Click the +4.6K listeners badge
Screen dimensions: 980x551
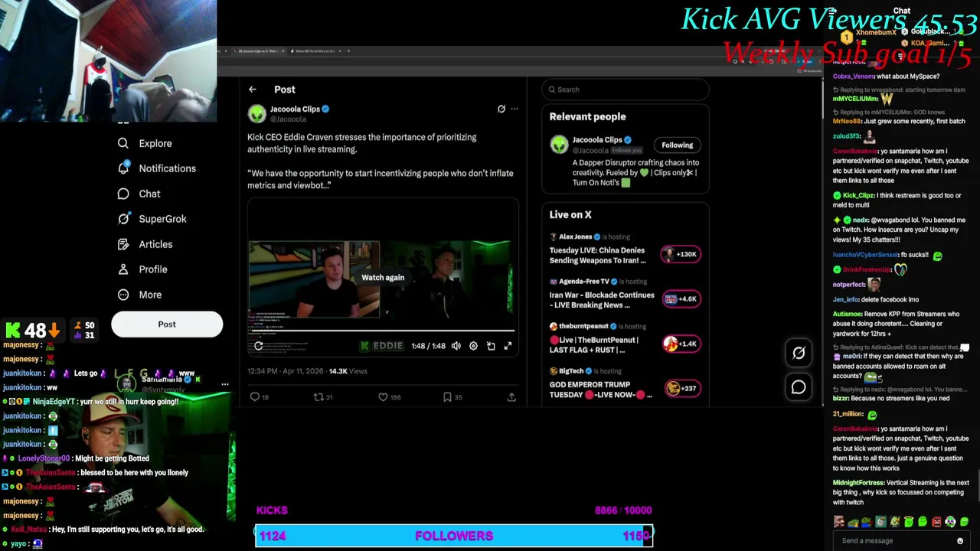[681, 299]
